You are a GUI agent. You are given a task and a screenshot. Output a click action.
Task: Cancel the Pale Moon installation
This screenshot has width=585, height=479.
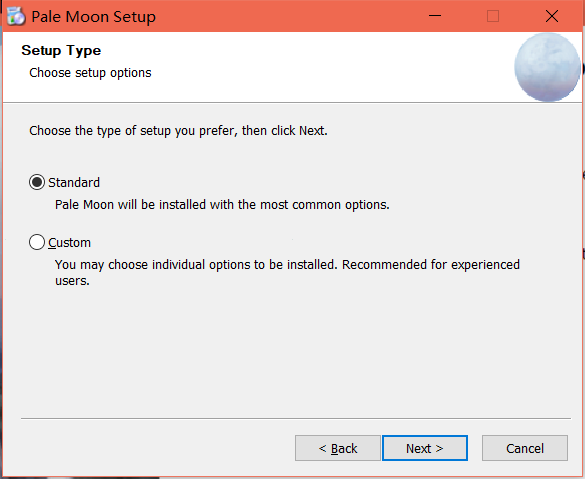click(x=525, y=448)
